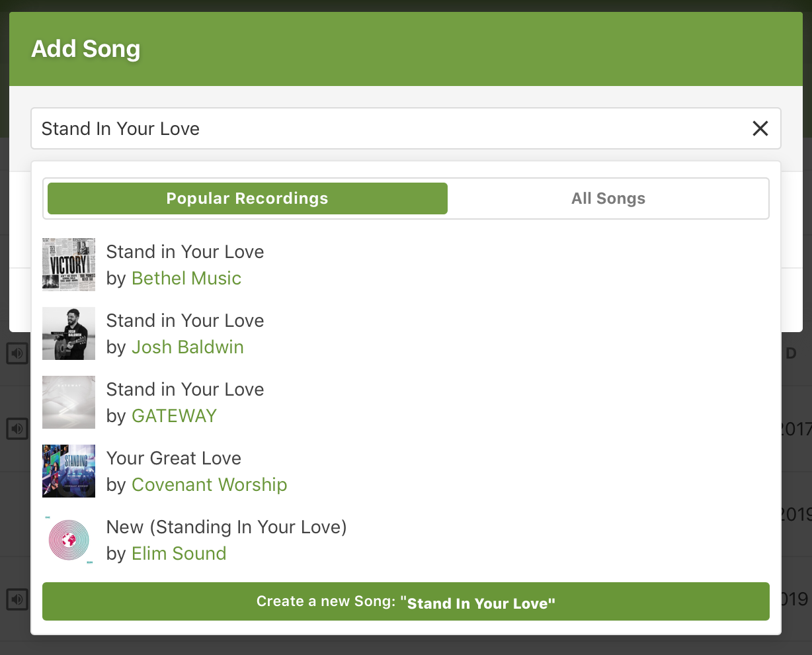Click the speaker icon beside the 2017 song
Screen dimensions: 812x655
click(x=17, y=429)
